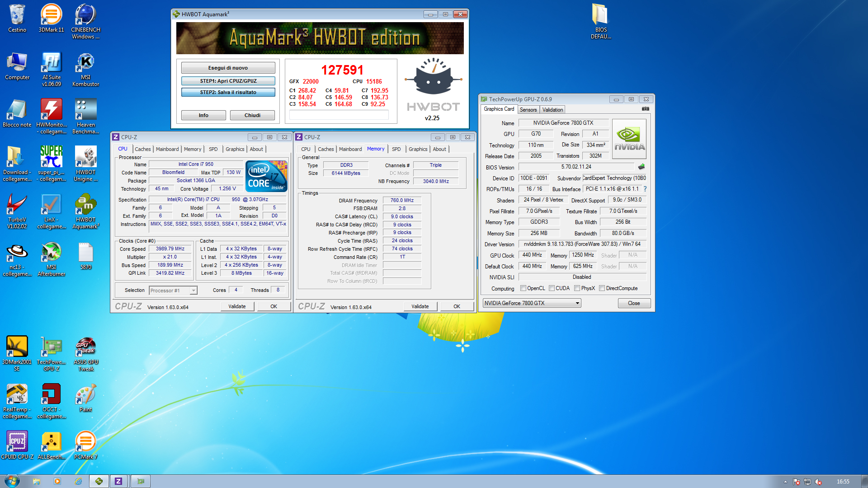Open SPD tab in right CPU-Z

pyautogui.click(x=396, y=149)
